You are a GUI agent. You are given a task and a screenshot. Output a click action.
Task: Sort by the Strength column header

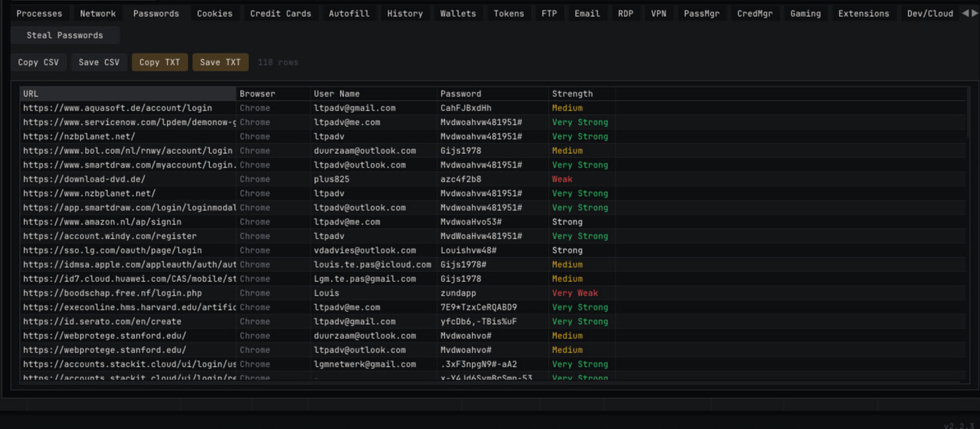pos(582,93)
